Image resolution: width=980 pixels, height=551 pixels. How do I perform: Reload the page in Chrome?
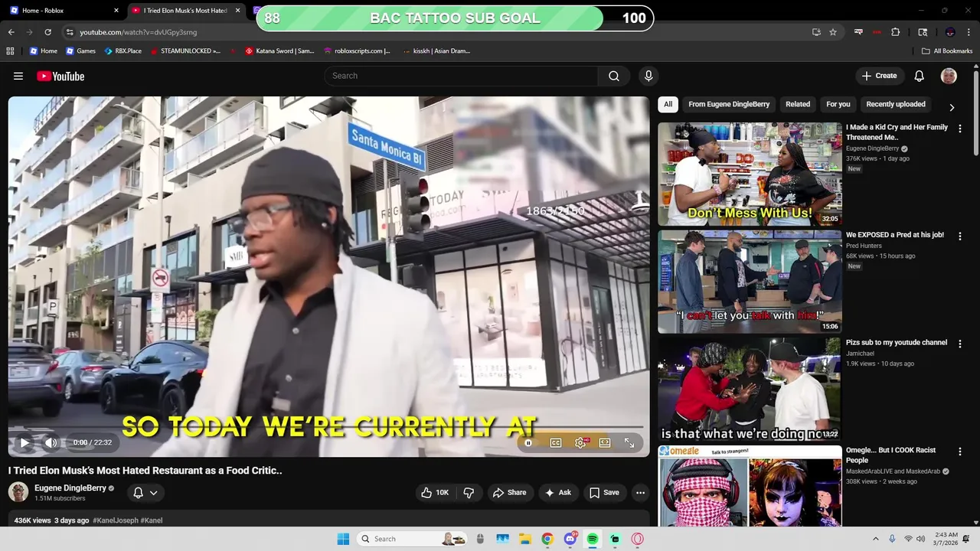[47, 32]
